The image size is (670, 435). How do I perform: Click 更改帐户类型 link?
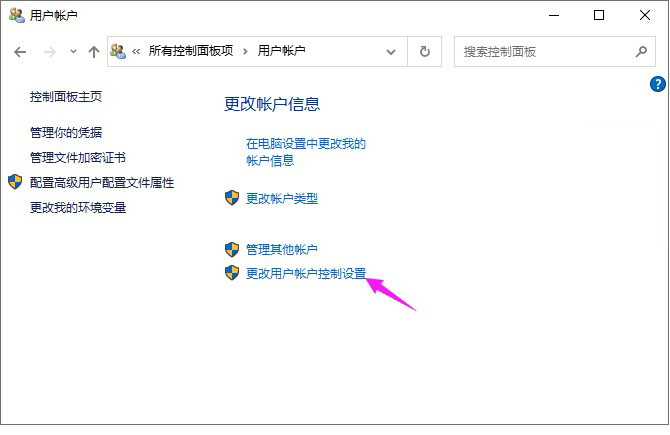point(282,198)
